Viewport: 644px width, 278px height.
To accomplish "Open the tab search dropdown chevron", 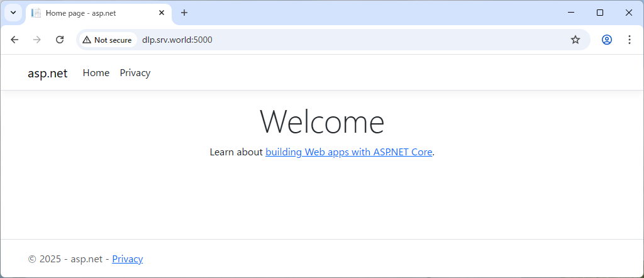I will [13, 13].
